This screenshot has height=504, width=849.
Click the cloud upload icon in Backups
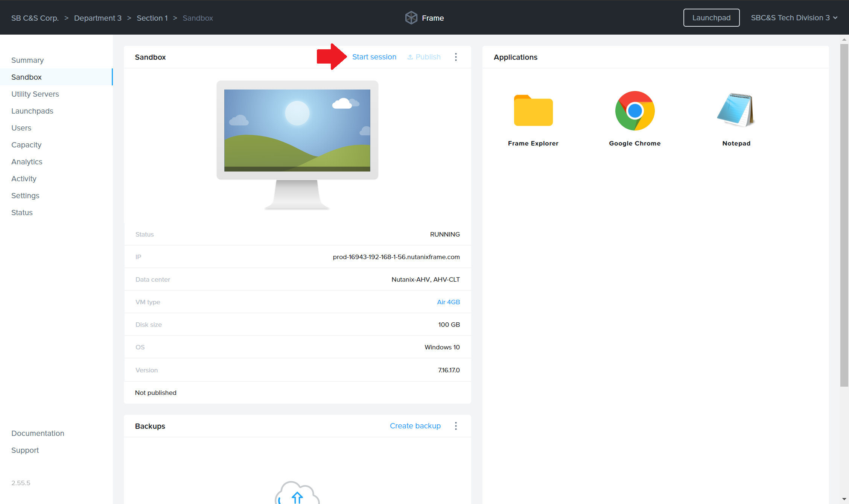pyautogui.click(x=297, y=493)
